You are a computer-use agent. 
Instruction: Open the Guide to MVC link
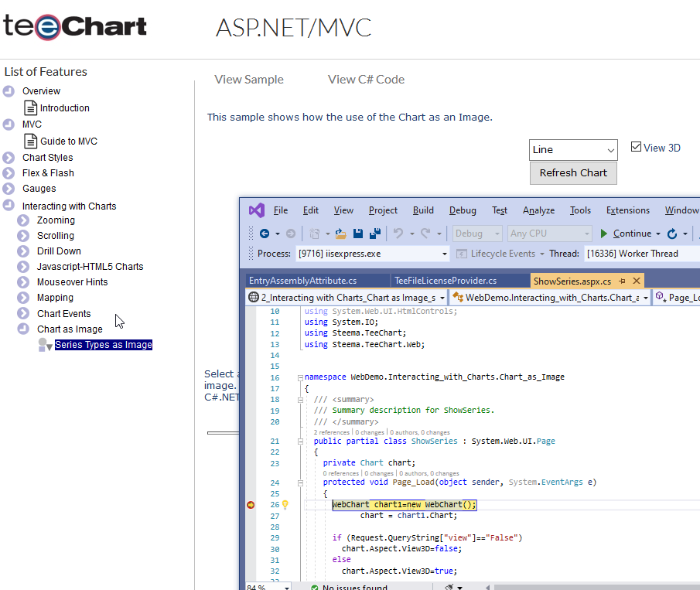tap(69, 141)
